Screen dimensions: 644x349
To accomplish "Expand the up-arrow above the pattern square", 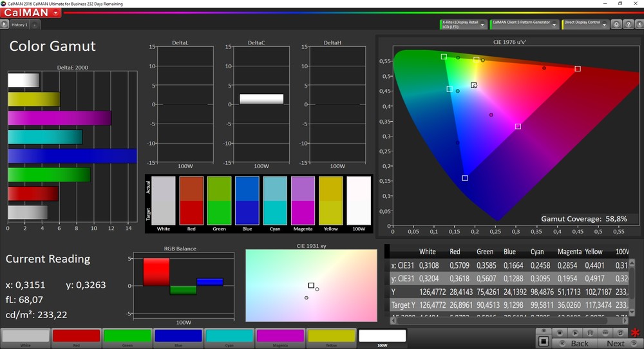I will point(544,331).
